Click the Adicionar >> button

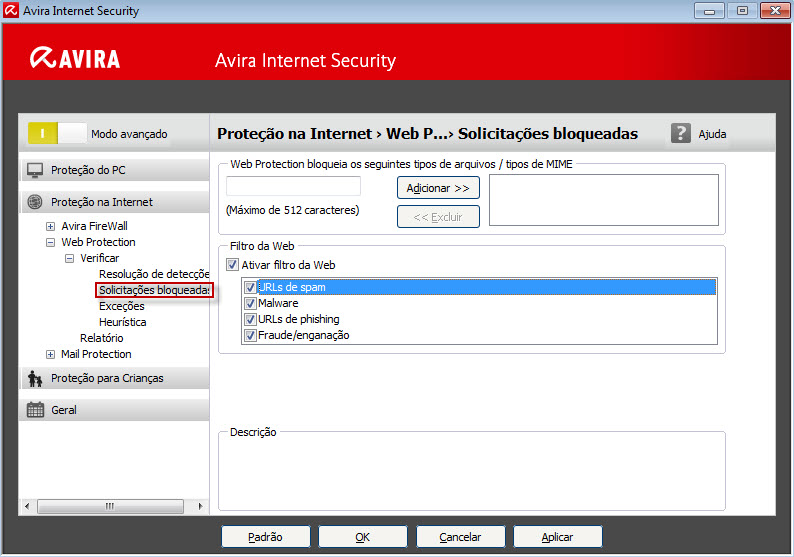click(438, 188)
